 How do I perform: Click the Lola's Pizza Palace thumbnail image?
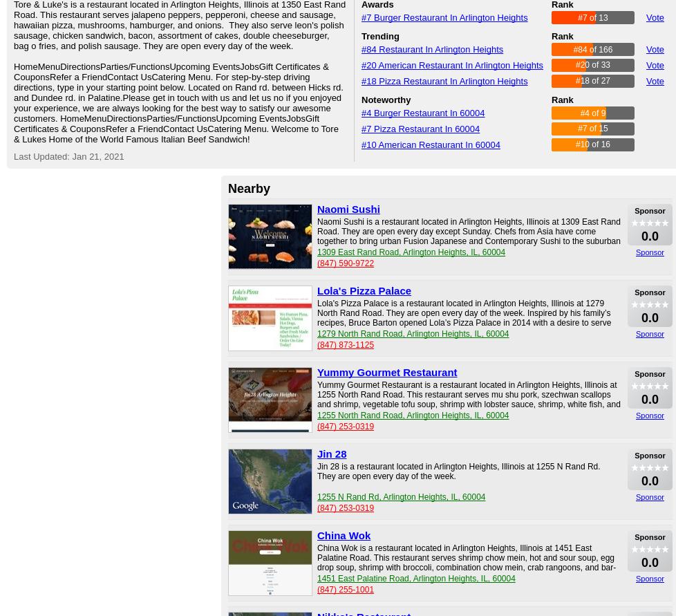[270, 318]
